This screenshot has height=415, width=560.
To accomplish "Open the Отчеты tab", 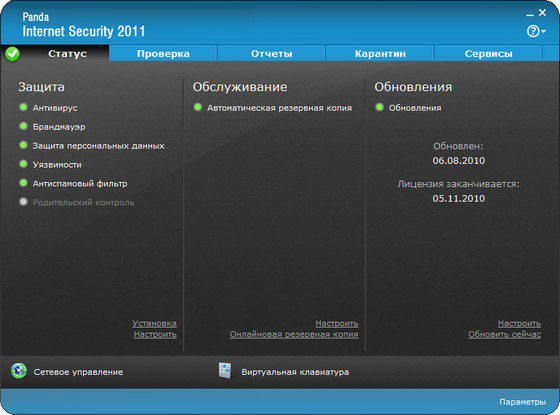I will point(271,54).
